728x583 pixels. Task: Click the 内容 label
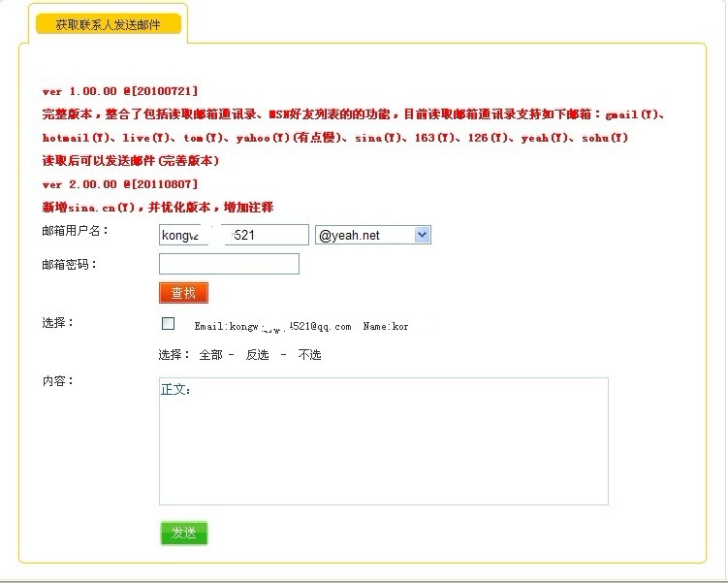57,381
